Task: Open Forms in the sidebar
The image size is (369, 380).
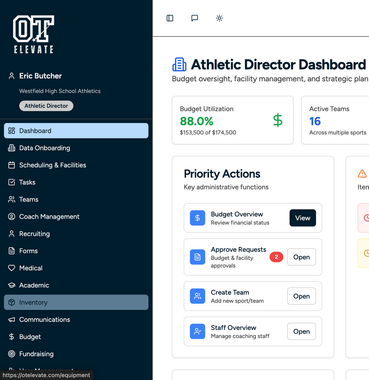Action: [76, 251]
